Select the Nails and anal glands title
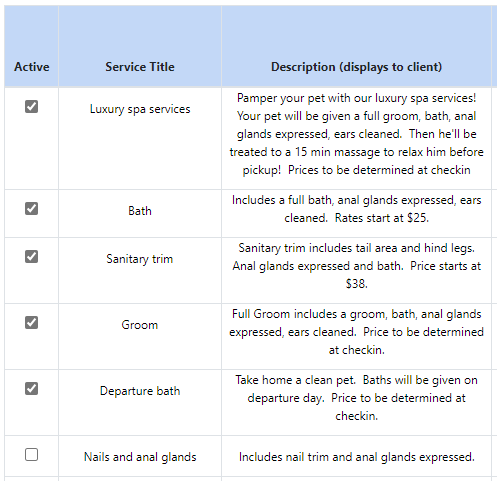The height and width of the screenshot is (481, 497). 140,457
